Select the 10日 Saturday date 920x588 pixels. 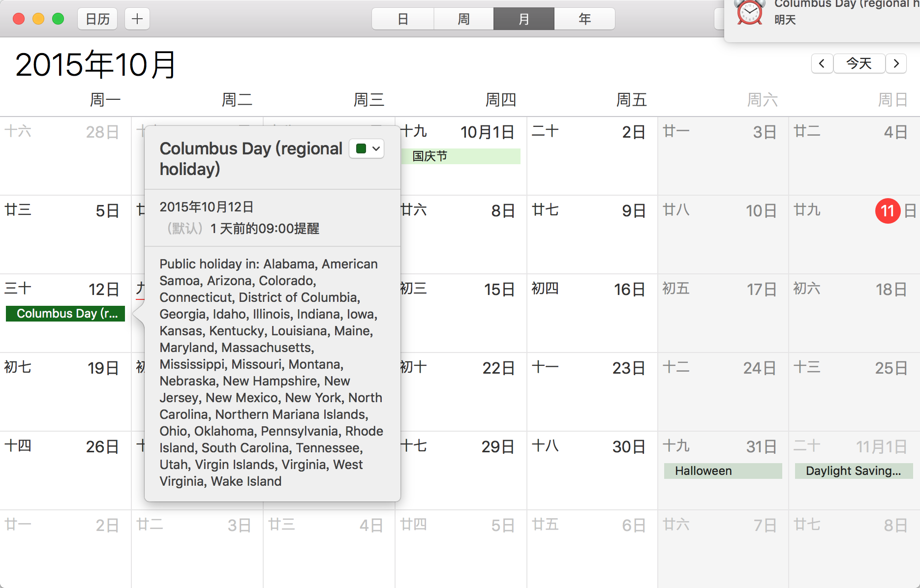761,211
